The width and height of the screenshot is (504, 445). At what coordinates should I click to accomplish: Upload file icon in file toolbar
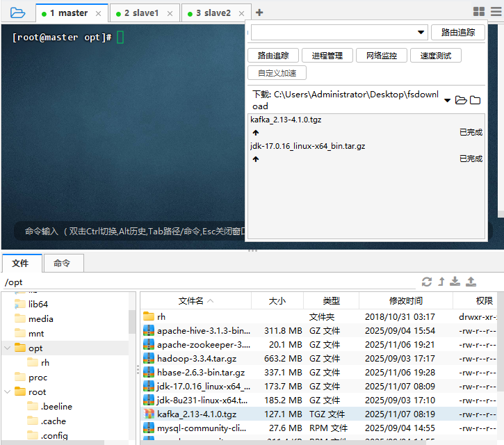coord(471,282)
